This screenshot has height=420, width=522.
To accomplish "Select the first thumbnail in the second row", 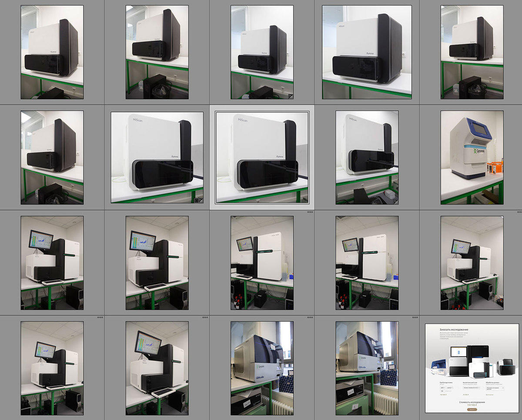I will point(52,157).
